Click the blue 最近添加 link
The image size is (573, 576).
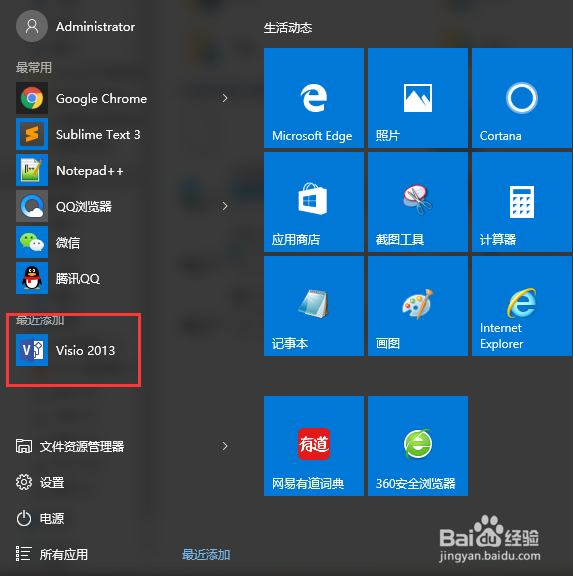coord(206,554)
